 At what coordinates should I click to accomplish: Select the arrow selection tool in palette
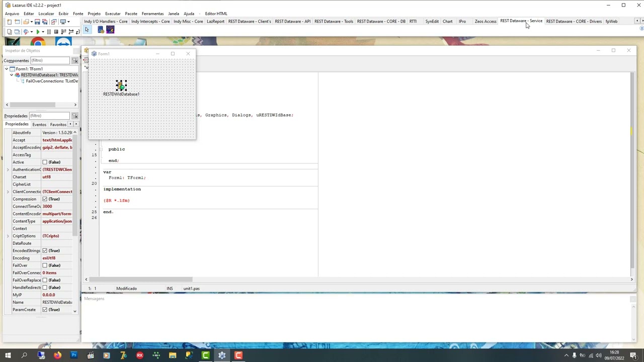87,30
